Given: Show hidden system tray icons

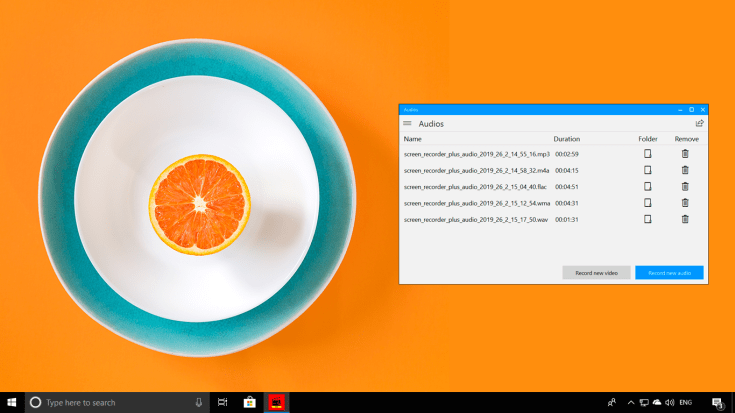Looking at the screenshot, I should click(630, 402).
